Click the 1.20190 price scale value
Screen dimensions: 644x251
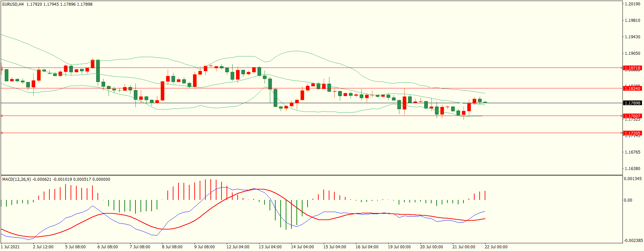coord(632,4)
